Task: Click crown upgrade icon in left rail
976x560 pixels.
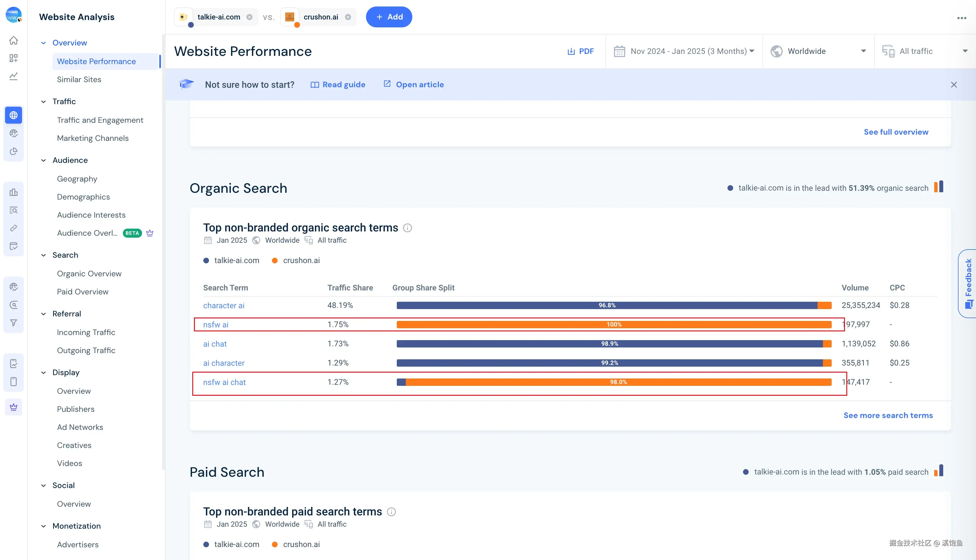Action: pos(14,407)
